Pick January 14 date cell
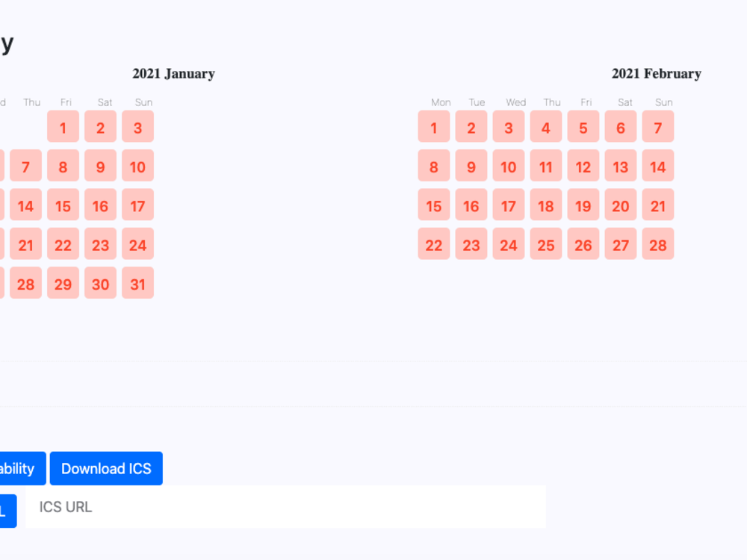747x560 pixels. (25, 205)
